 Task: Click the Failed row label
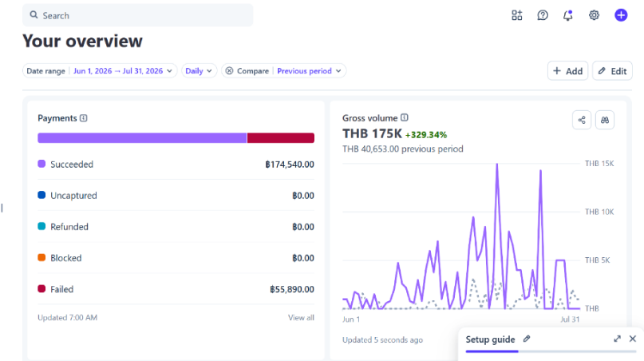(x=62, y=289)
